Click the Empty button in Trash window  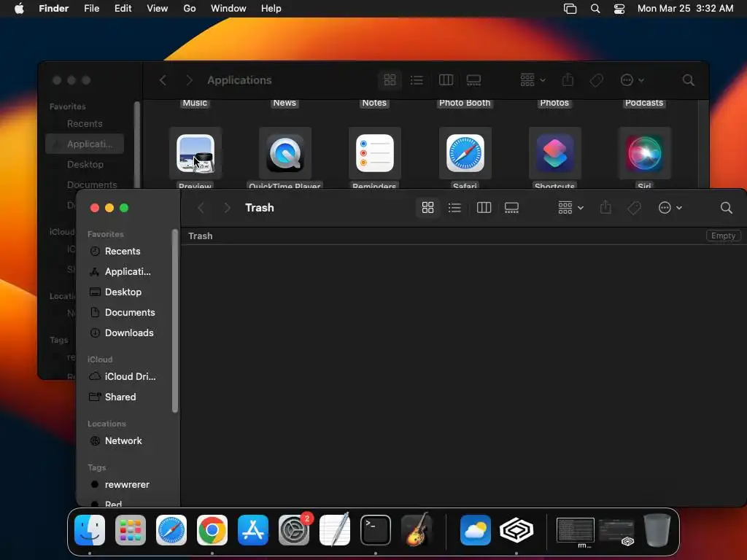tap(723, 236)
